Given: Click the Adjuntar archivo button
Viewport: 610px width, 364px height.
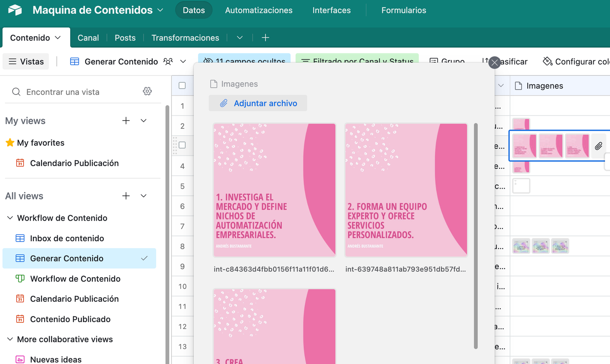Looking at the screenshot, I should point(258,103).
